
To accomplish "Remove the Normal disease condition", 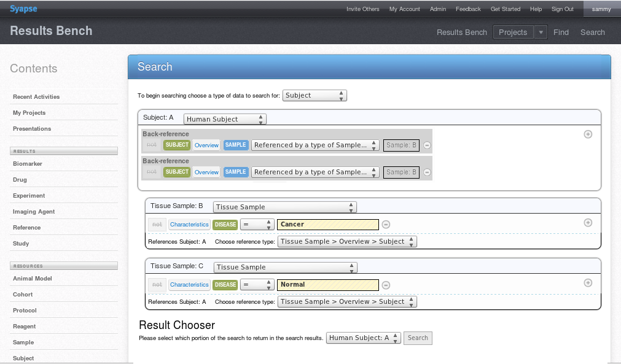I will [x=386, y=285].
